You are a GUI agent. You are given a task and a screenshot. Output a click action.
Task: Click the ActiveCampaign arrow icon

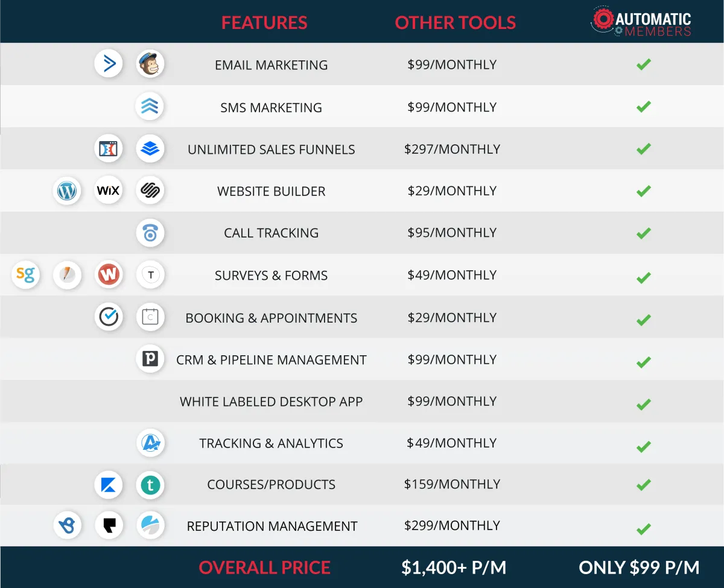[109, 63]
